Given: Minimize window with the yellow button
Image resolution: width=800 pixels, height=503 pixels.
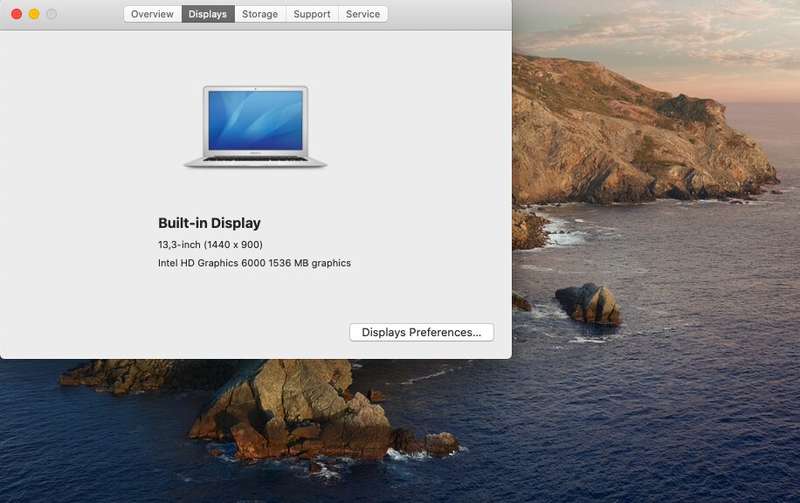Looking at the screenshot, I should coord(34,14).
